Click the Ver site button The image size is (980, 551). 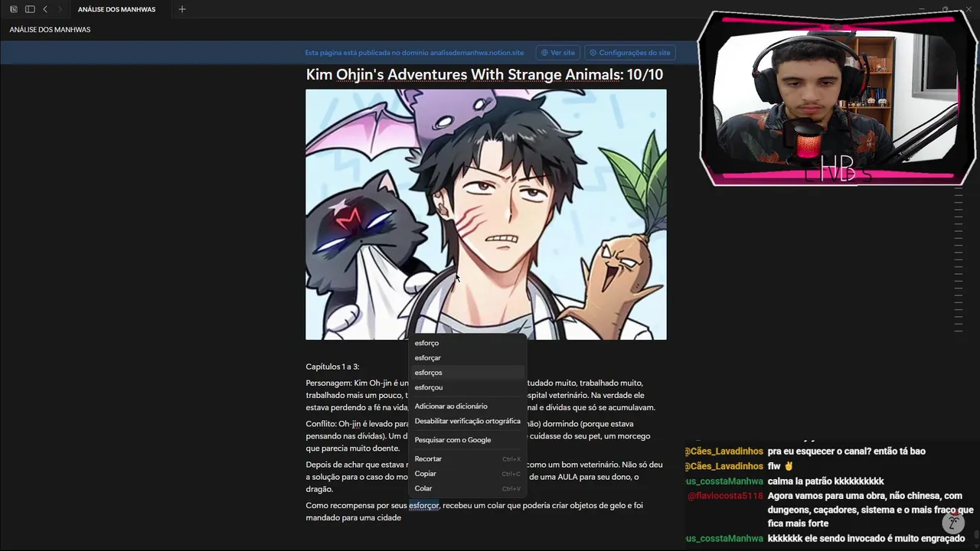coord(557,53)
